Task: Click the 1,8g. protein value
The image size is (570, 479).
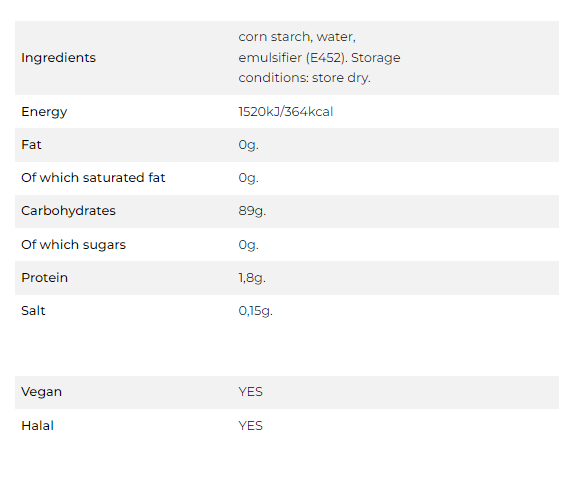Action: click(x=252, y=278)
